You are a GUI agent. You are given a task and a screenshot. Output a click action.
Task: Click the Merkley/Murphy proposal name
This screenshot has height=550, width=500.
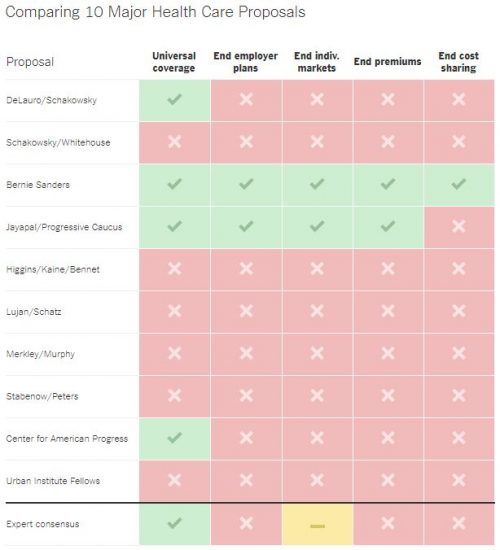click(40, 354)
